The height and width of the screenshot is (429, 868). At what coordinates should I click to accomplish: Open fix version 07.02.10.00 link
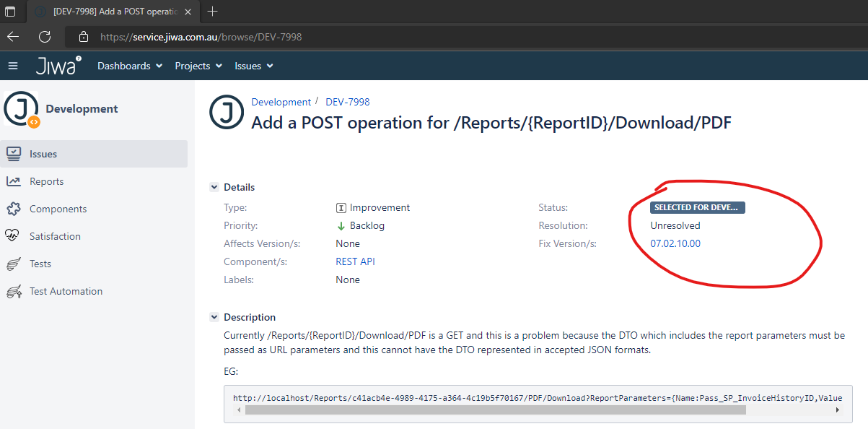pyautogui.click(x=675, y=243)
